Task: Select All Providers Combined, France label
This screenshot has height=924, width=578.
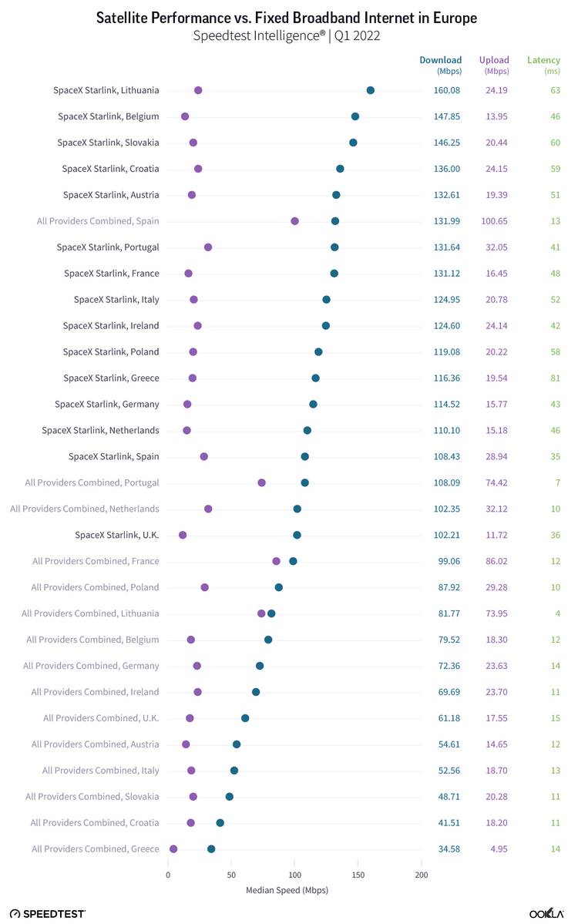Action: point(96,561)
